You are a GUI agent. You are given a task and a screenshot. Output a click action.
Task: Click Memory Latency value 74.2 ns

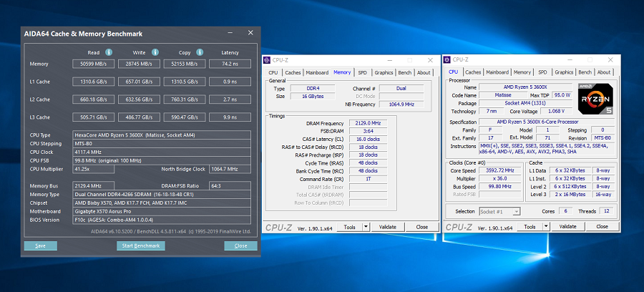(x=230, y=64)
